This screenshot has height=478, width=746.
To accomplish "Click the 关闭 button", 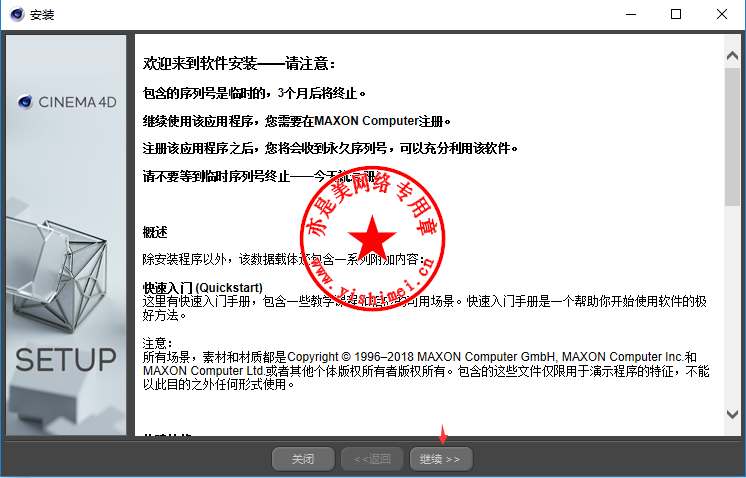I will click(303, 459).
